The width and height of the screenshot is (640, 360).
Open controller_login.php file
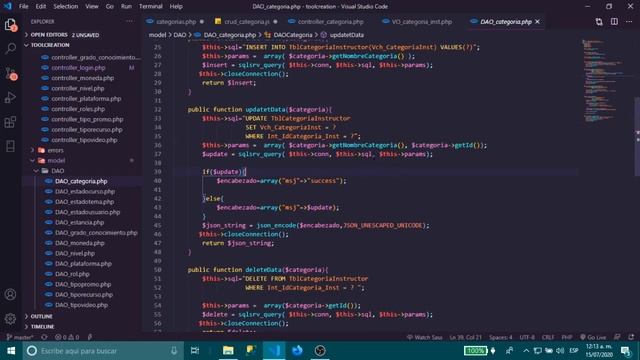tap(78, 68)
